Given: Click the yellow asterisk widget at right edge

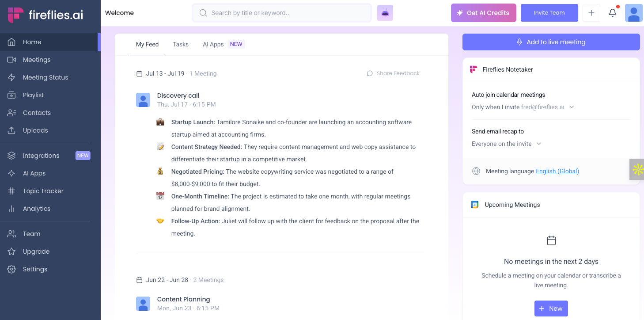Looking at the screenshot, I should pyautogui.click(x=637, y=169).
